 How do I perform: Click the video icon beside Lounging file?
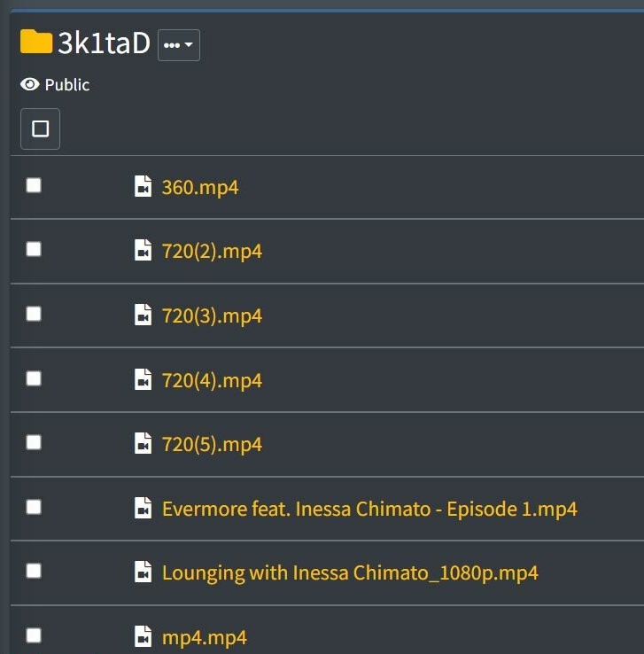point(143,572)
